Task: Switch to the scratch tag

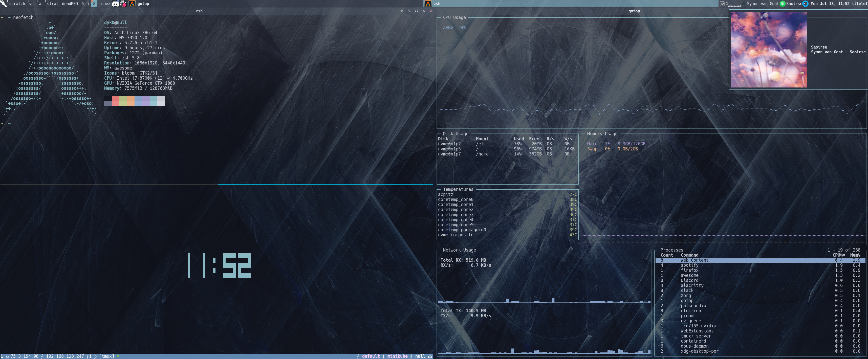Action: [17, 4]
